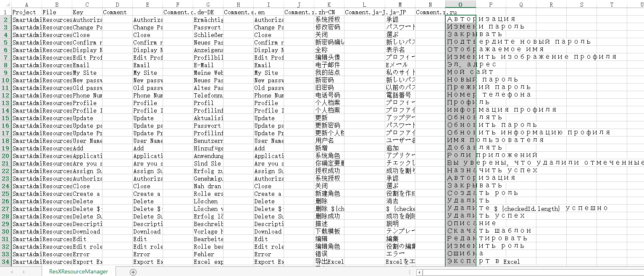
Task: Click column C cell Download in row 30
Action: pyautogui.click(x=87, y=231)
